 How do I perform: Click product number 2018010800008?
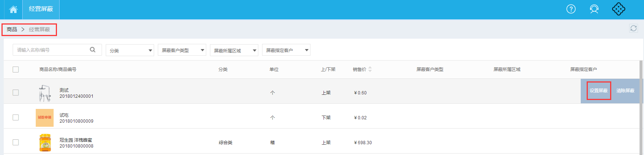click(76, 146)
